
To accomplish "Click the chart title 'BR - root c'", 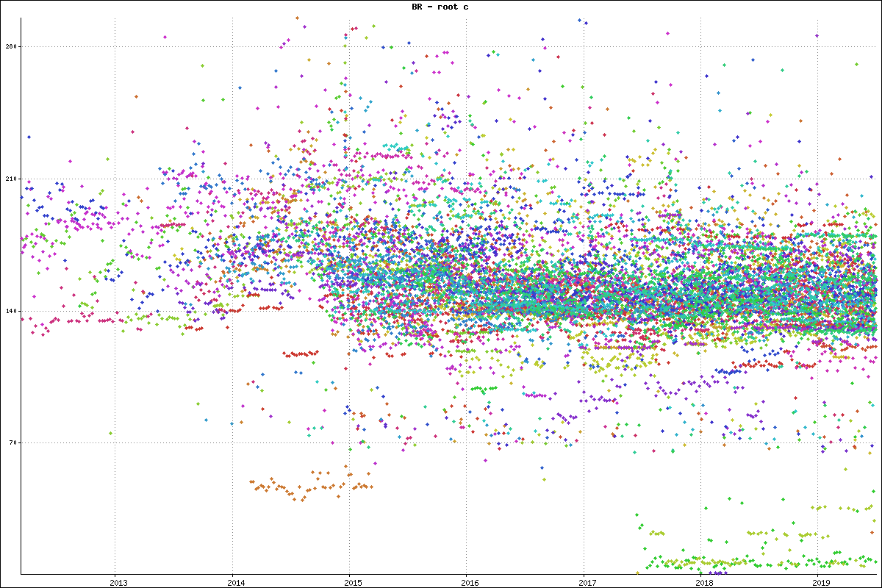I will tap(440, 7).
